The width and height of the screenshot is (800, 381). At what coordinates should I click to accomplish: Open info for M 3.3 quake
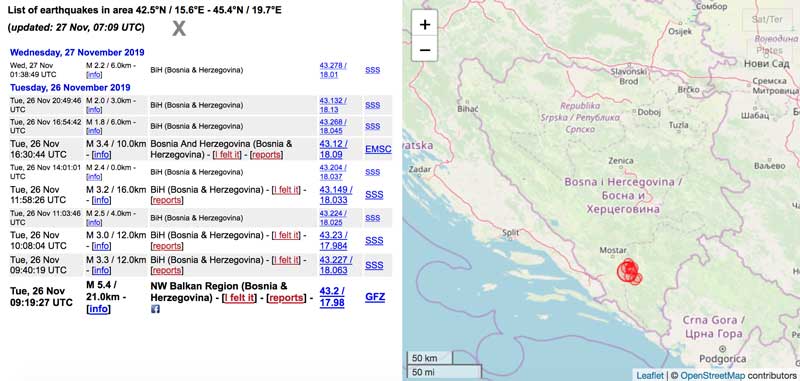pos(101,270)
